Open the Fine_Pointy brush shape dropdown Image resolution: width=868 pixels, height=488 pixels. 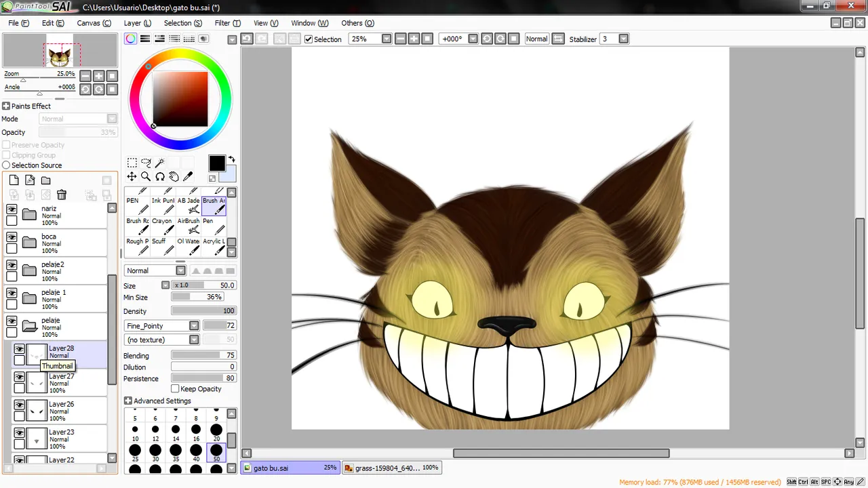pyautogui.click(x=194, y=326)
